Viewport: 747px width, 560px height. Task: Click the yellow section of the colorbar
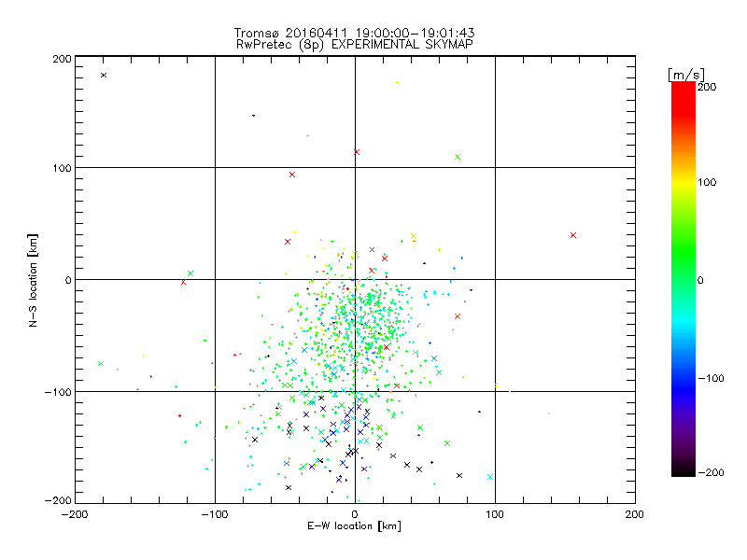click(x=684, y=183)
